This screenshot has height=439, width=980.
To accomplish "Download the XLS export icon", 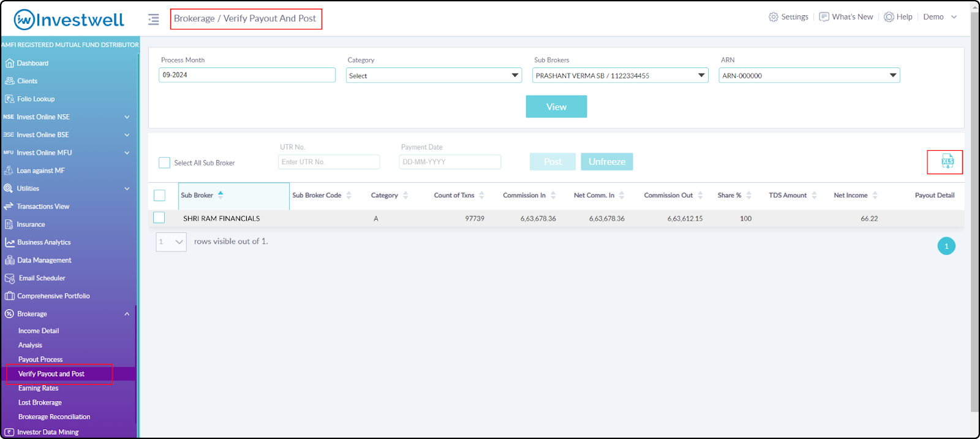I will tap(948, 161).
